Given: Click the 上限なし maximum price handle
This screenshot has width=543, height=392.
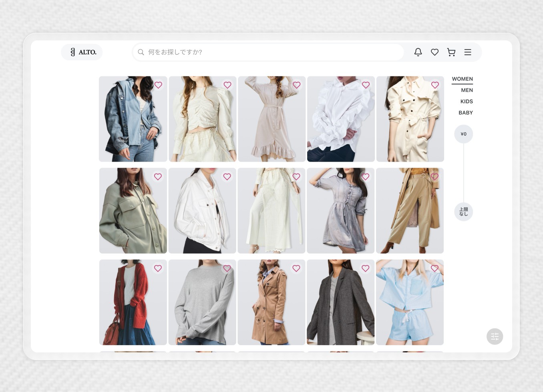Looking at the screenshot, I should coord(464,212).
